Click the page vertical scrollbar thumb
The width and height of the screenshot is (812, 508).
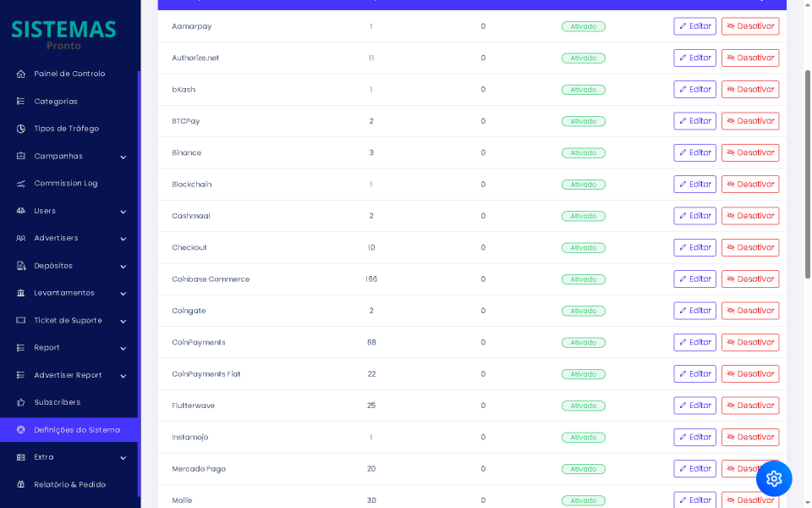(808, 174)
